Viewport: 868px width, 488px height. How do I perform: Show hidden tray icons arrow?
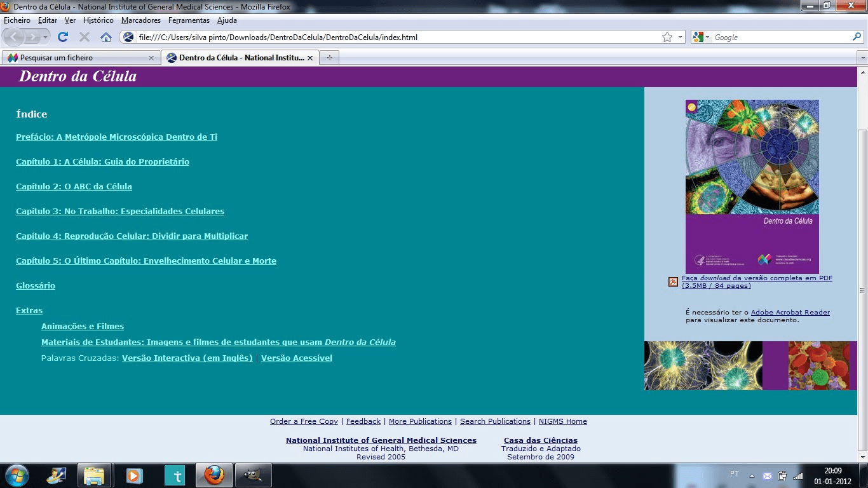click(x=752, y=476)
